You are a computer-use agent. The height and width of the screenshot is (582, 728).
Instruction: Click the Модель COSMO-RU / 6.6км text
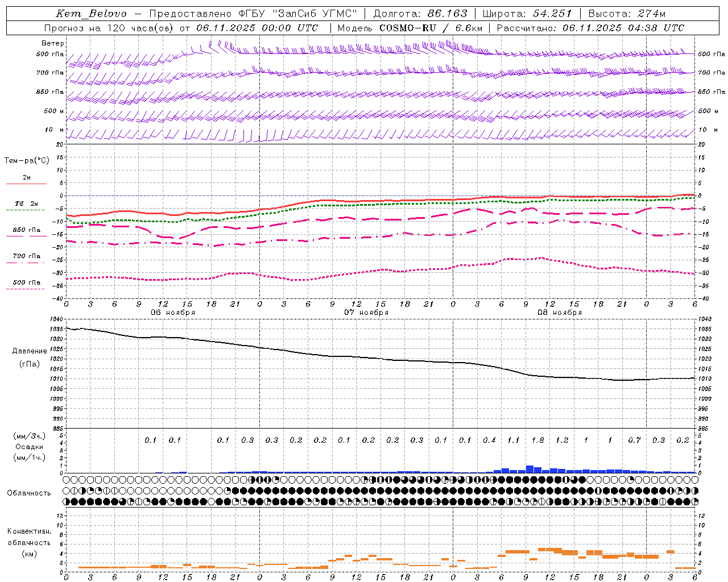410,28
